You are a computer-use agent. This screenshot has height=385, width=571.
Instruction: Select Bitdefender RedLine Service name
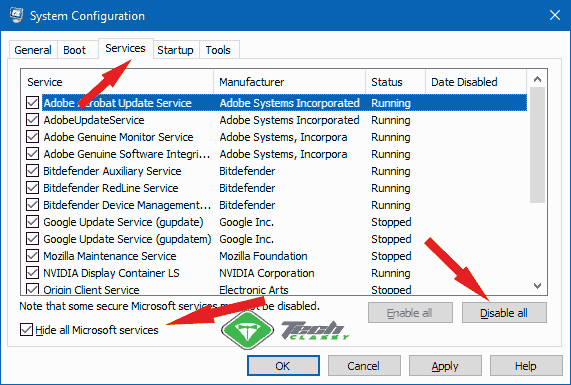111,188
